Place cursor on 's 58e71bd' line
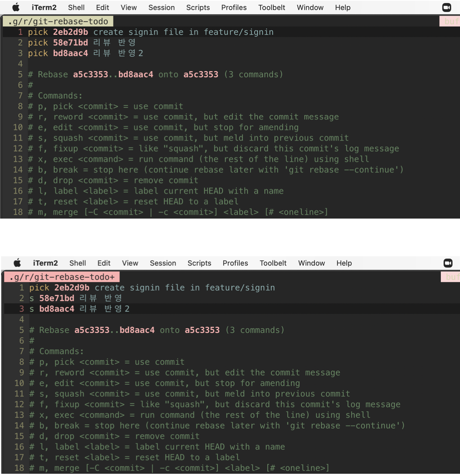 76,298
